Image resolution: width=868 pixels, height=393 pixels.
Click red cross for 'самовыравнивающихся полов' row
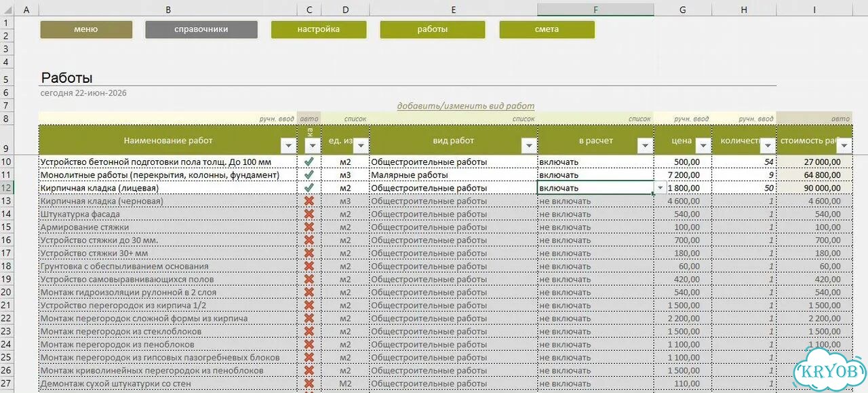pyautogui.click(x=309, y=279)
